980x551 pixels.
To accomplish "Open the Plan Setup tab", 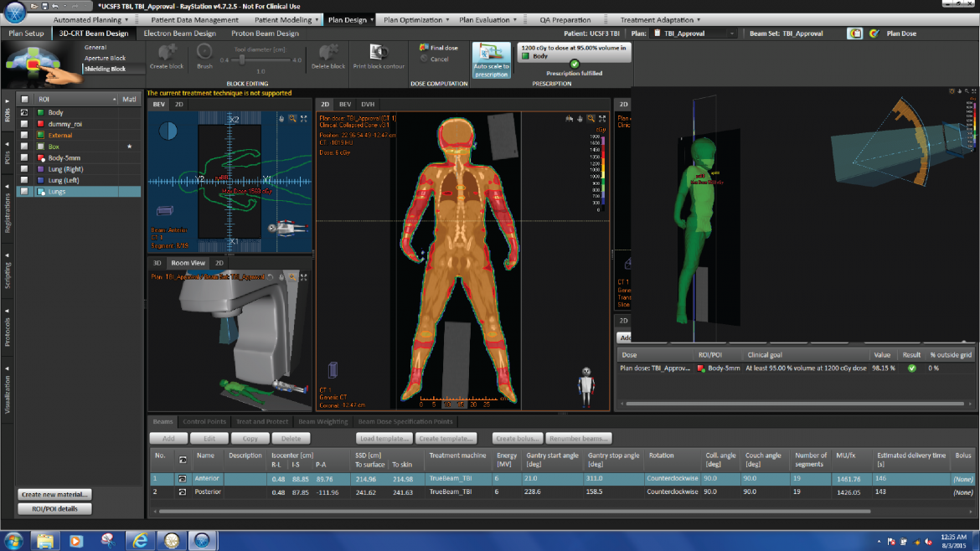I will pyautogui.click(x=26, y=33).
